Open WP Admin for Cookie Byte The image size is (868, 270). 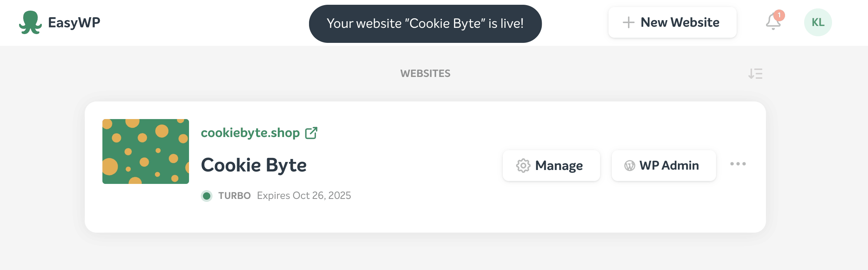[x=669, y=166]
